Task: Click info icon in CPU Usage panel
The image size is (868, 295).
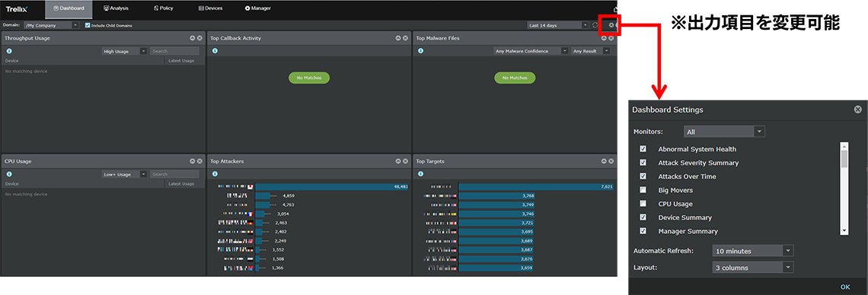Action: 9,174
